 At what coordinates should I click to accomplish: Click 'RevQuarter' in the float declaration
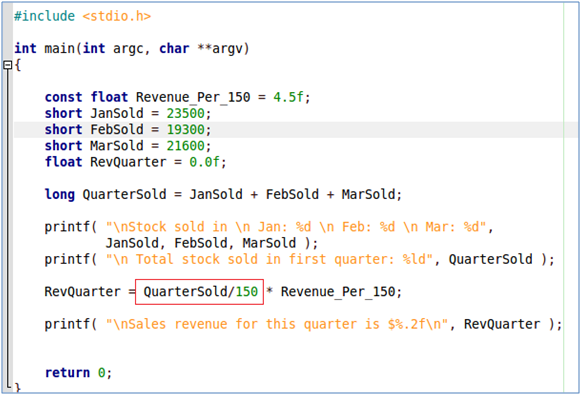[128, 162]
